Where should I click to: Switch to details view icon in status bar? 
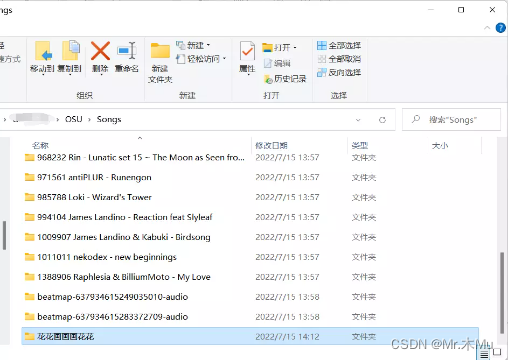(x=485, y=354)
